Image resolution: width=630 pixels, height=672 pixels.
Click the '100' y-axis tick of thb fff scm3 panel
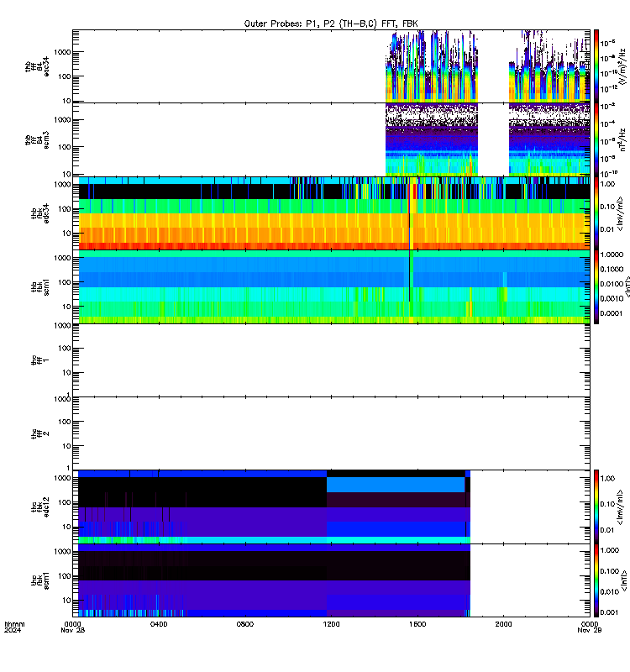[x=65, y=147]
